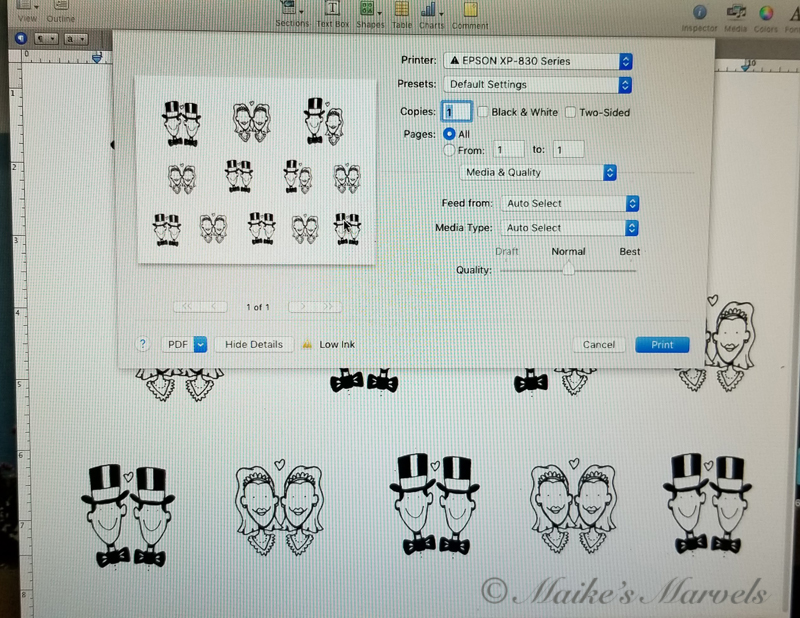Open the Inspector panel icon
Screen dimensions: 800x618
tap(700, 12)
